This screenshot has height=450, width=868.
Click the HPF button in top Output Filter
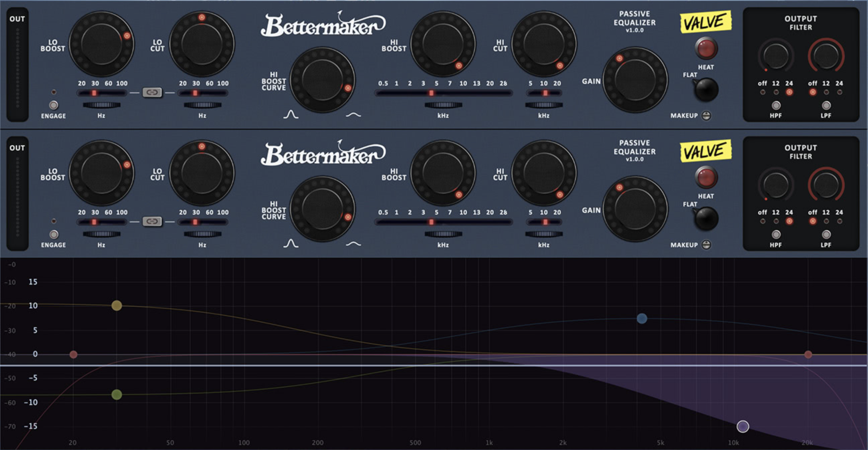click(x=776, y=105)
